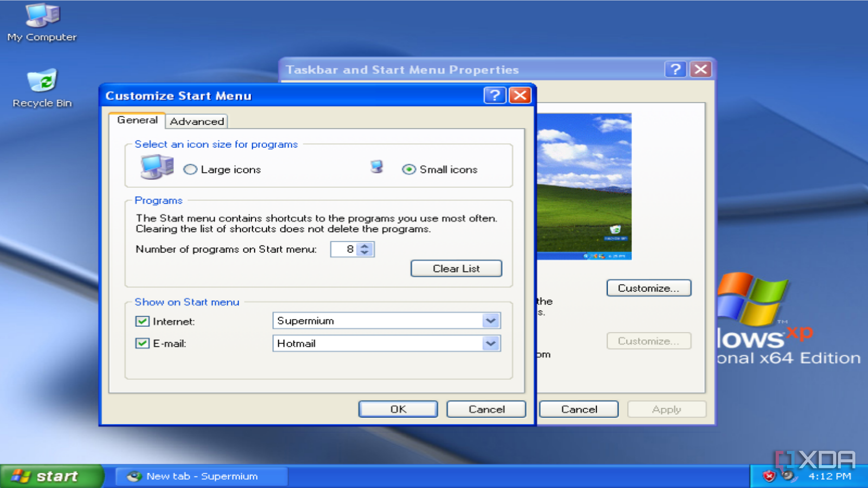Click the small computer icon beside Small icons
The width and height of the screenshot is (868, 488).
[377, 167]
